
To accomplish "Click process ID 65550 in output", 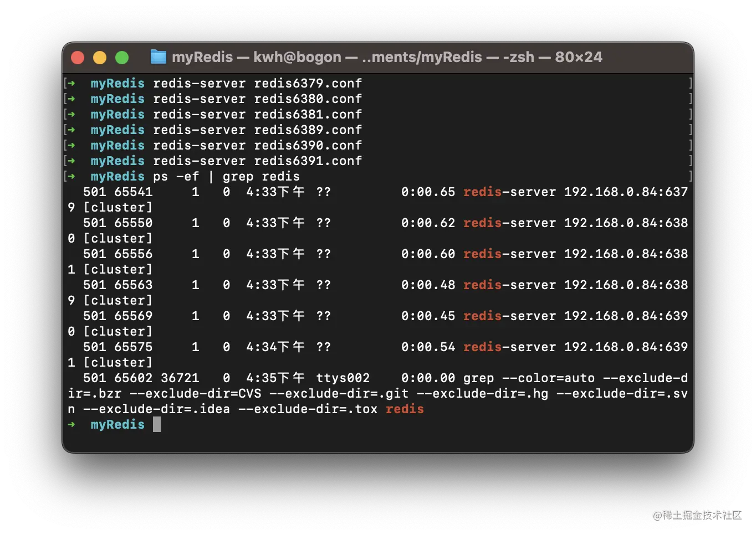I will coord(133,223).
